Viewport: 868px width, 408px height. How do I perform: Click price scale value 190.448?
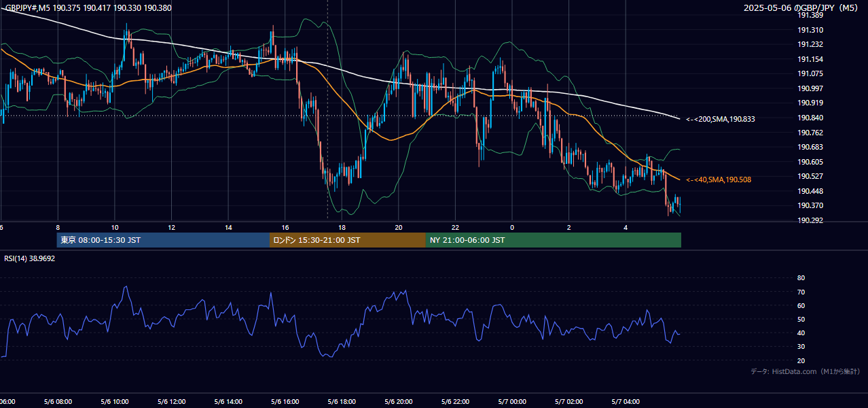coord(810,191)
